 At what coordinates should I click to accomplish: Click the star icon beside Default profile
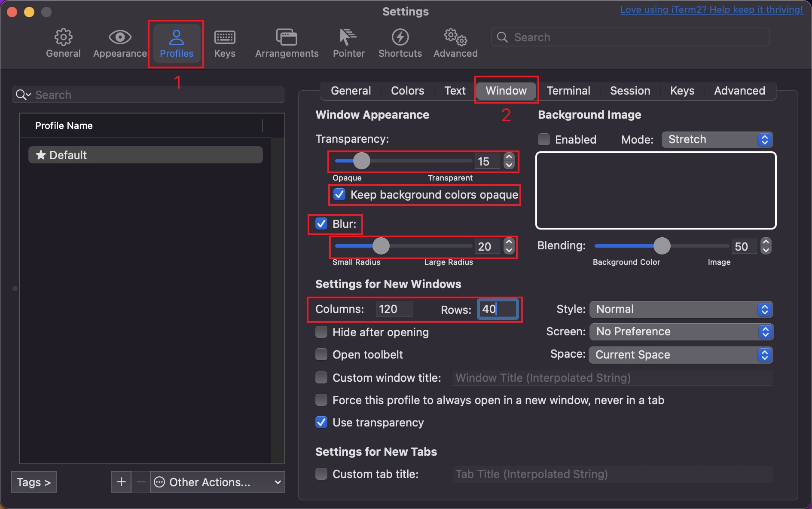[41, 155]
